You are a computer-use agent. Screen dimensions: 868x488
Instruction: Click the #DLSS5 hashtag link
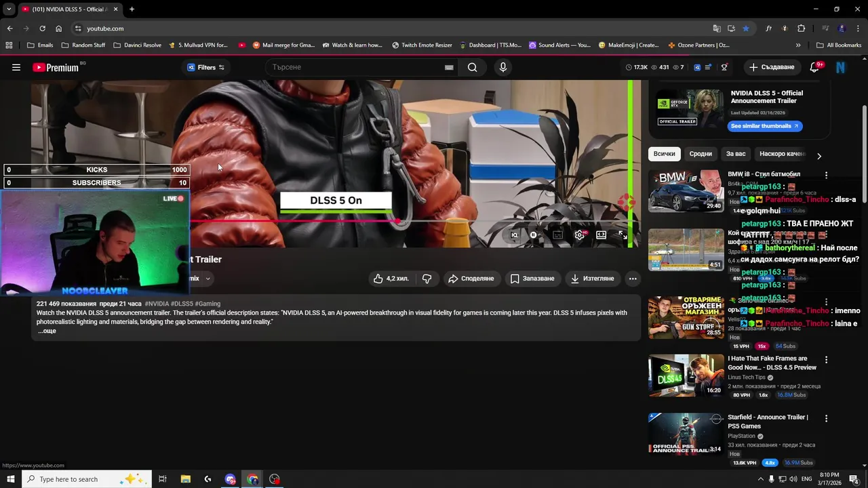182,304
